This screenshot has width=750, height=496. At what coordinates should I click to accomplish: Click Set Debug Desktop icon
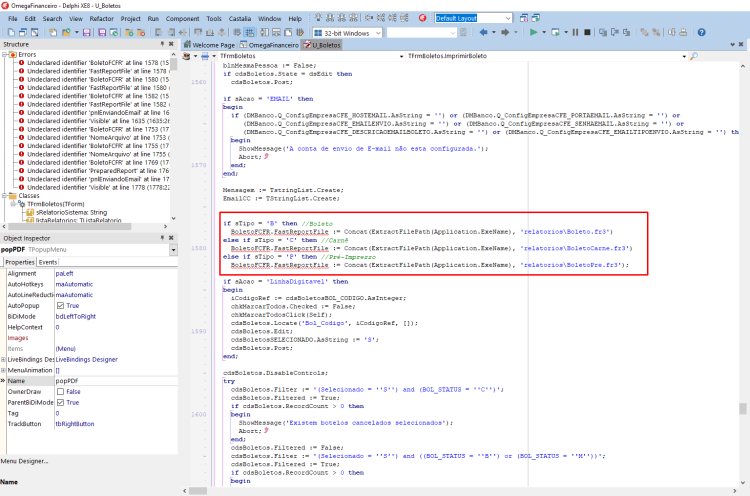pos(536,18)
